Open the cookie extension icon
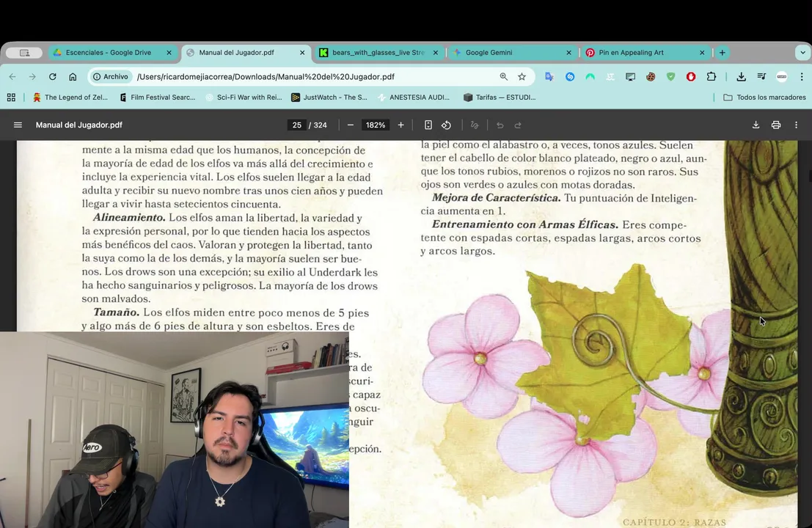Image resolution: width=812 pixels, height=528 pixels. coord(651,76)
